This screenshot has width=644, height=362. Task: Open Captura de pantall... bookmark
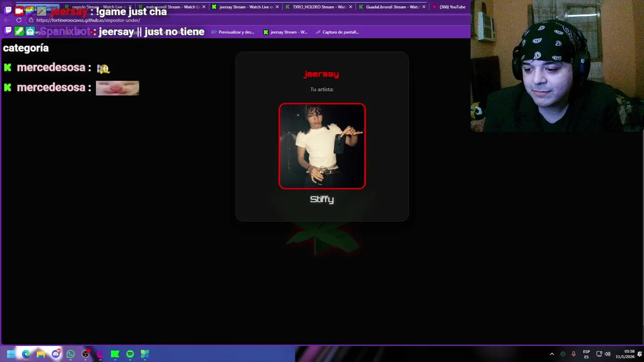tap(337, 32)
